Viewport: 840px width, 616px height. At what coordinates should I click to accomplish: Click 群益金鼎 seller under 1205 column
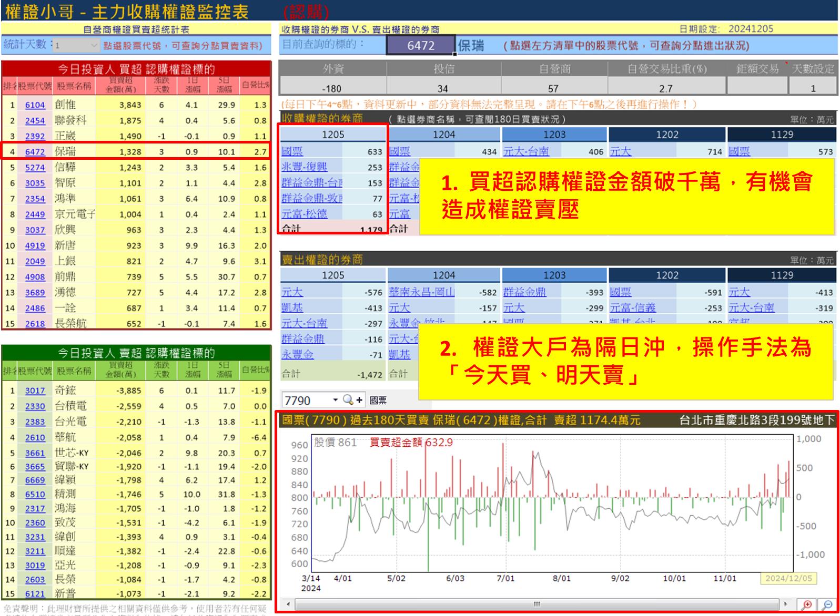coord(303,339)
